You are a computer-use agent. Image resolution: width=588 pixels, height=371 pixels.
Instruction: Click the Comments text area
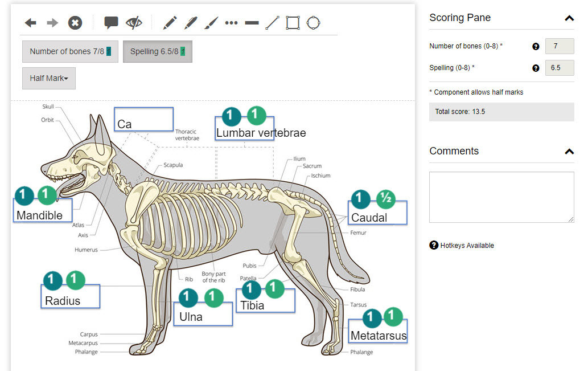point(501,197)
